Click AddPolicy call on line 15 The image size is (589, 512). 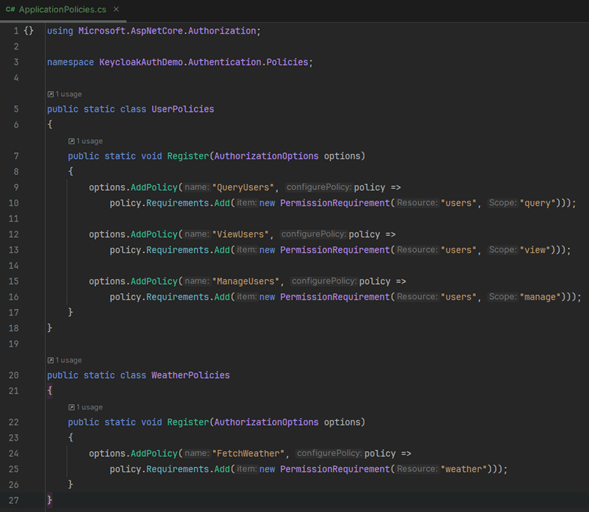pyautogui.click(x=154, y=281)
